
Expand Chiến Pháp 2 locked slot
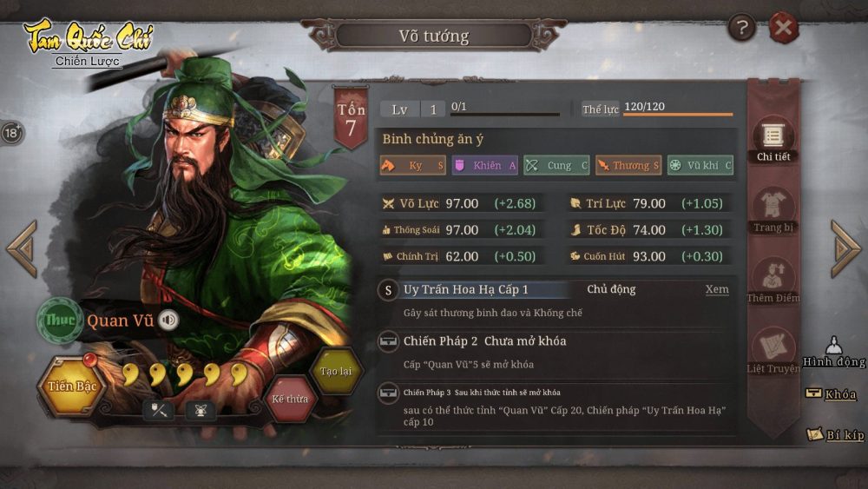556,353
